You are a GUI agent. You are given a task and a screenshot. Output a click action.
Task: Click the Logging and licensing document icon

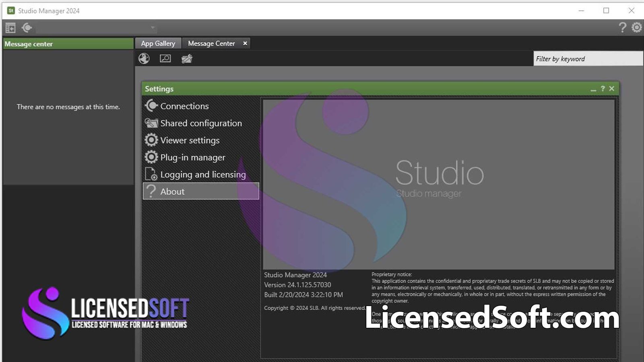[151, 174]
